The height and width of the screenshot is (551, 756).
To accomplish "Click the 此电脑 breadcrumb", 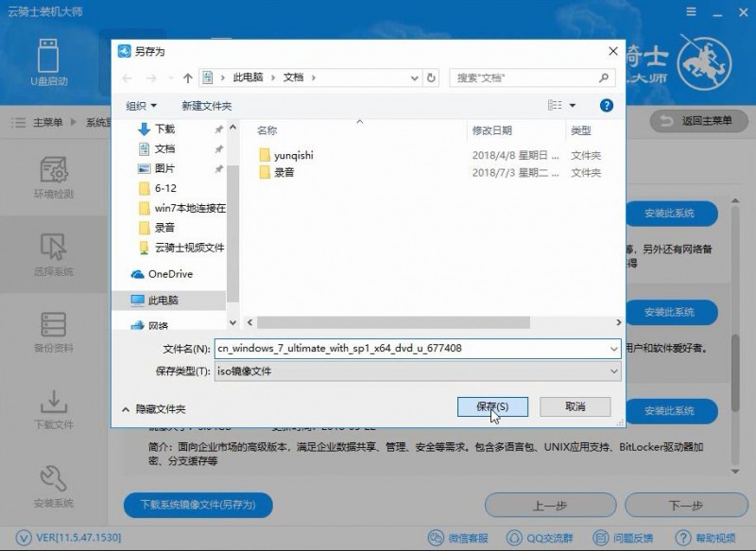I will [x=248, y=77].
